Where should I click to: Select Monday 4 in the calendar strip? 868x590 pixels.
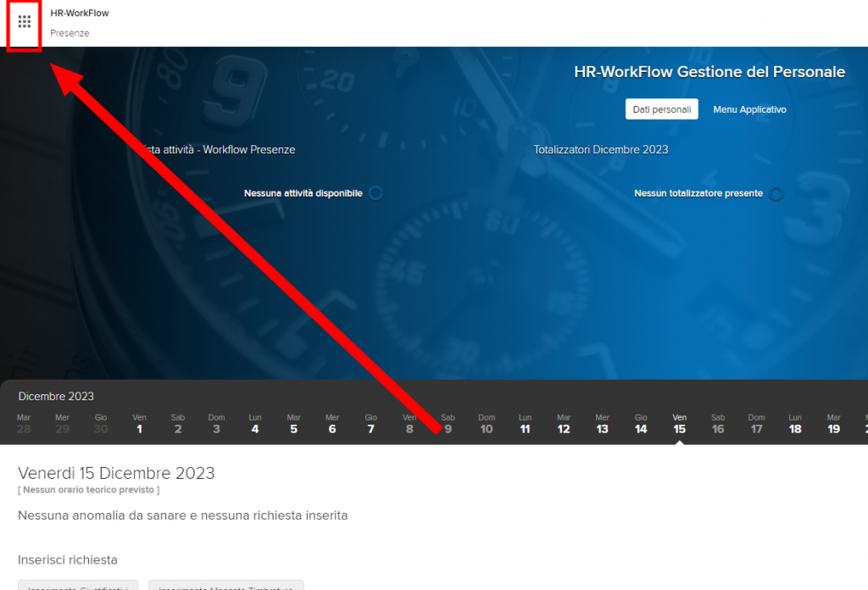[255, 424]
